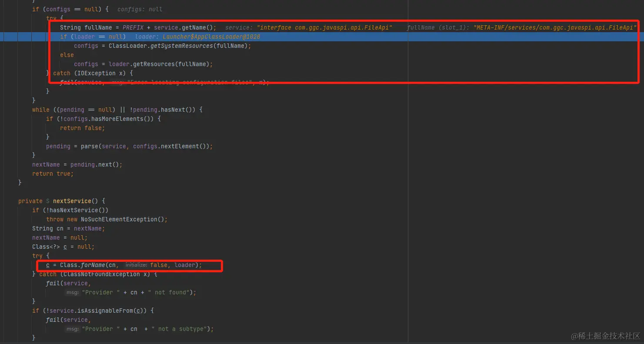Click the " not found" string literal

[169, 292]
